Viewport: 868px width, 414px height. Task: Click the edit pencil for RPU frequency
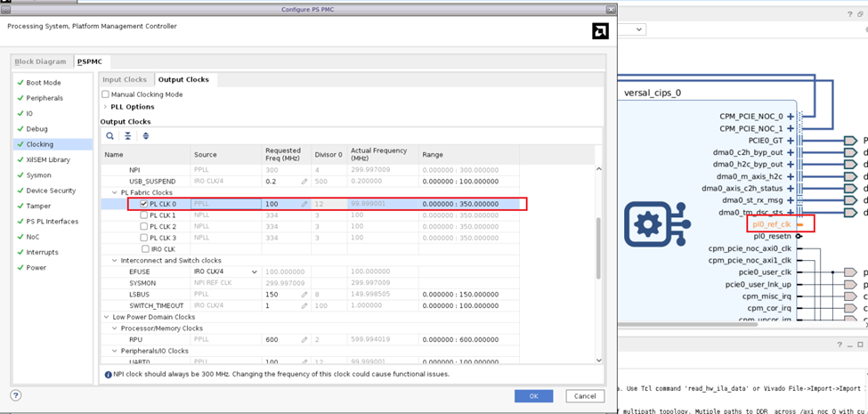pos(304,339)
